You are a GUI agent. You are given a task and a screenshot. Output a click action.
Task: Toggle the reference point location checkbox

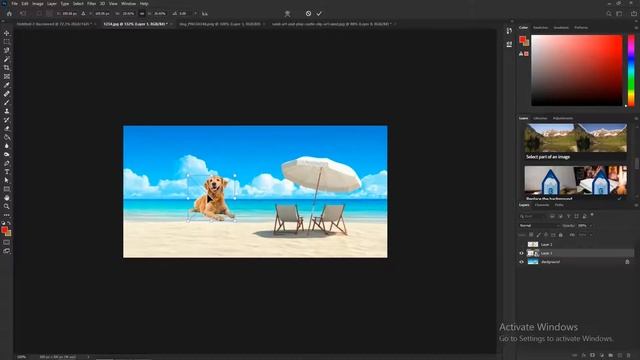click(x=39, y=13)
